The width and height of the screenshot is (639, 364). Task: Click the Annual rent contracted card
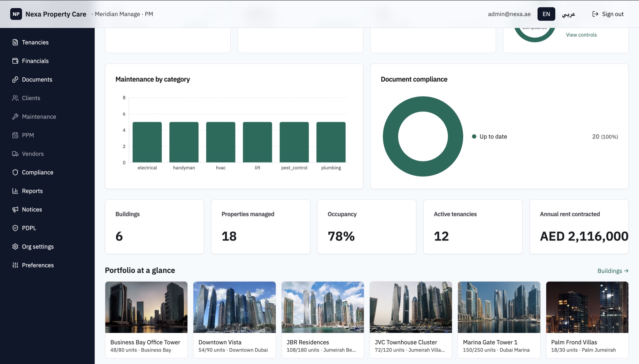(579, 227)
